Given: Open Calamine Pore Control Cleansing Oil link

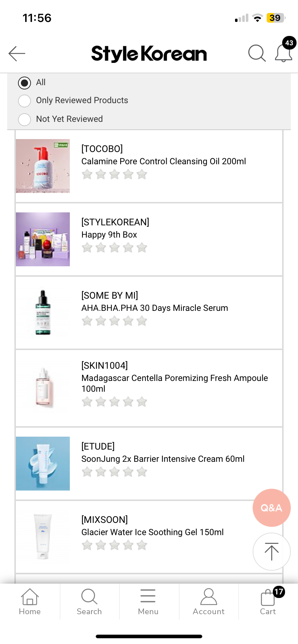Looking at the screenshot, I should click(x=163, y=161).
